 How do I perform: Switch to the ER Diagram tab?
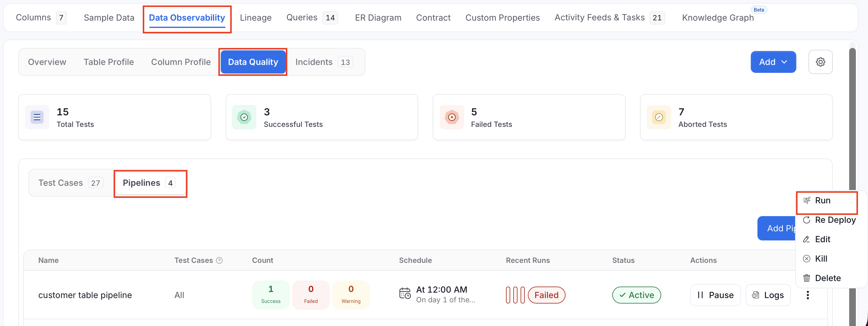(378, 18)
